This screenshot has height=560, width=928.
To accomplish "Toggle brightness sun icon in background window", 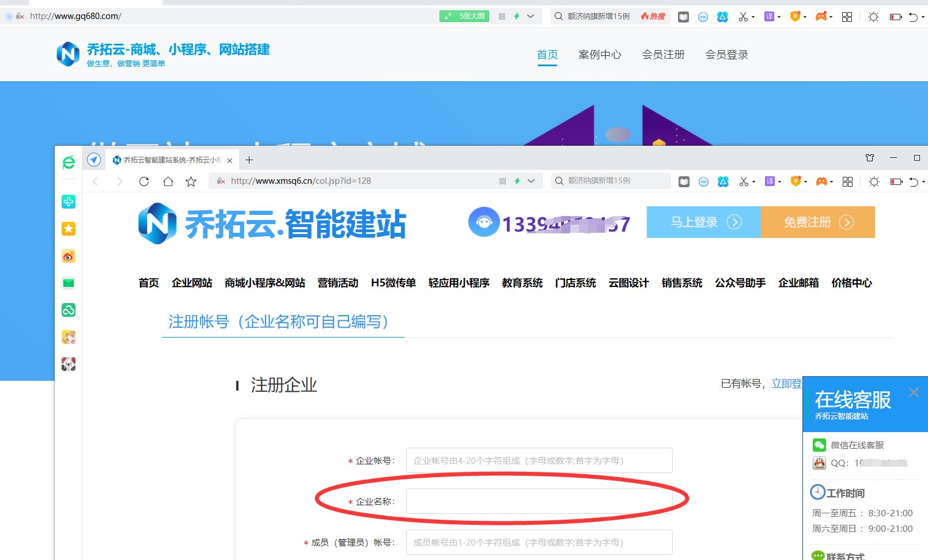I will pos(873,17).
